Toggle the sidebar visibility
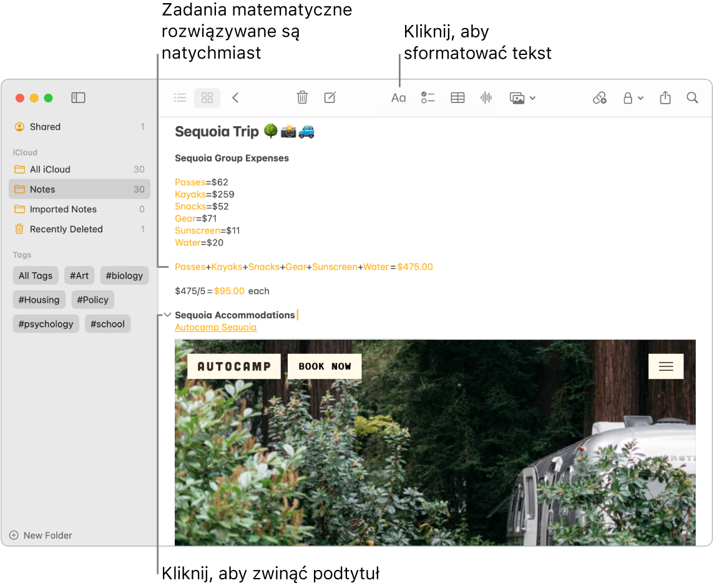 [78, 97]
